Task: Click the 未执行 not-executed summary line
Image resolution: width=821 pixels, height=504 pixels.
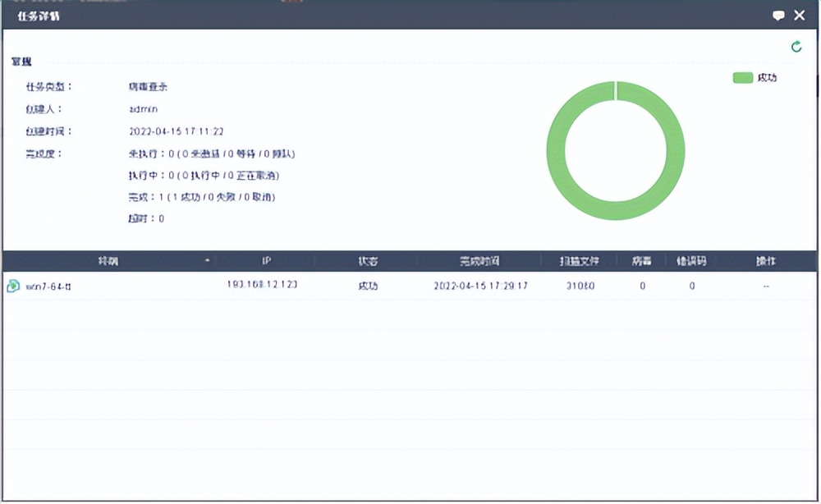Action: point(212,153)
